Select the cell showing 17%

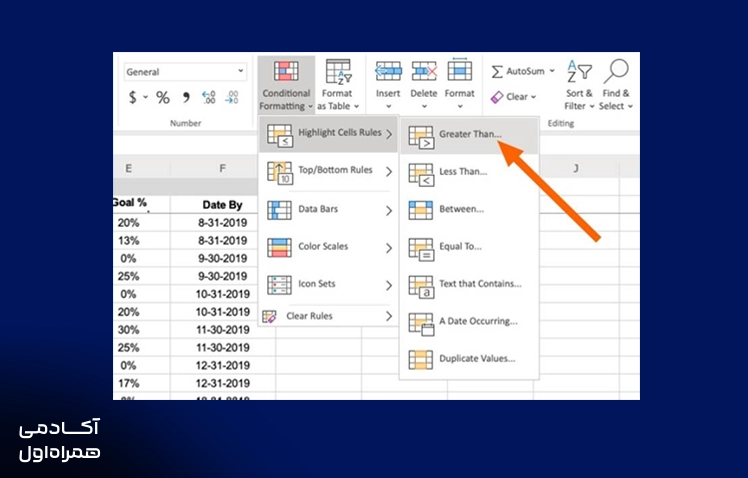141,383
